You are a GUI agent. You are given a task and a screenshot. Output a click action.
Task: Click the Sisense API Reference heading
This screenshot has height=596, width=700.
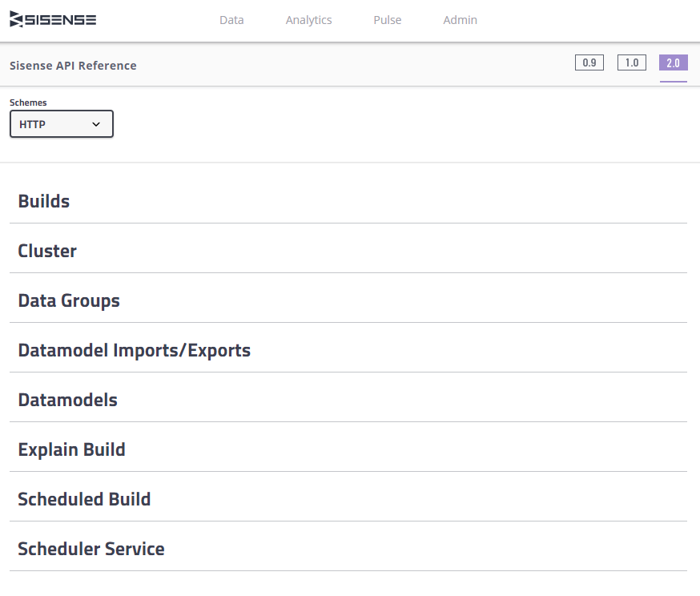coord(73,65)
